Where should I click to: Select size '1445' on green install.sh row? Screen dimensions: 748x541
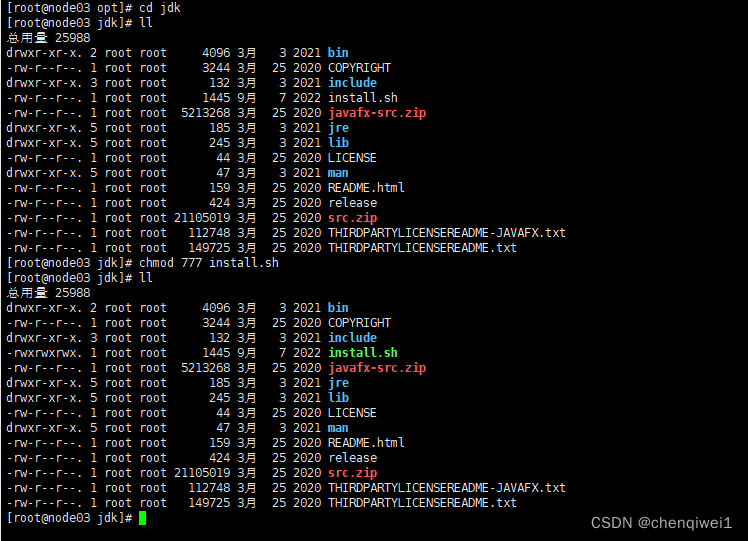click(x=216, y=353)
